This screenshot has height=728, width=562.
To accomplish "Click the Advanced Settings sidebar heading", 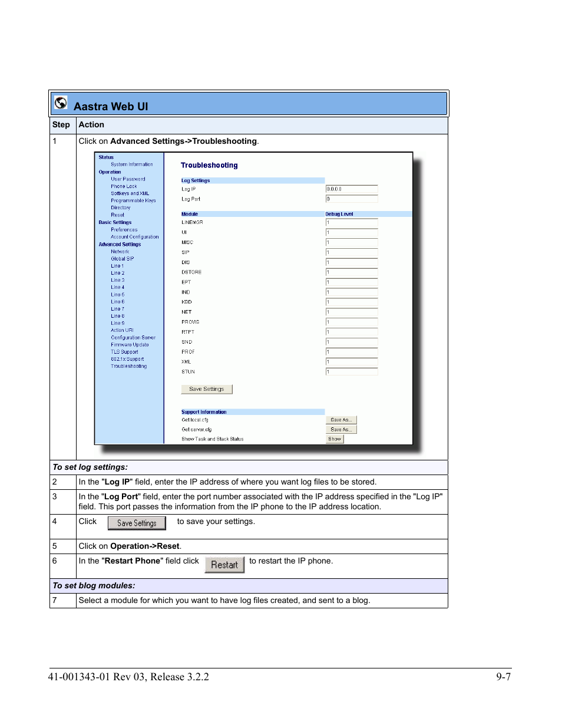I will click(x=120, y=244).
